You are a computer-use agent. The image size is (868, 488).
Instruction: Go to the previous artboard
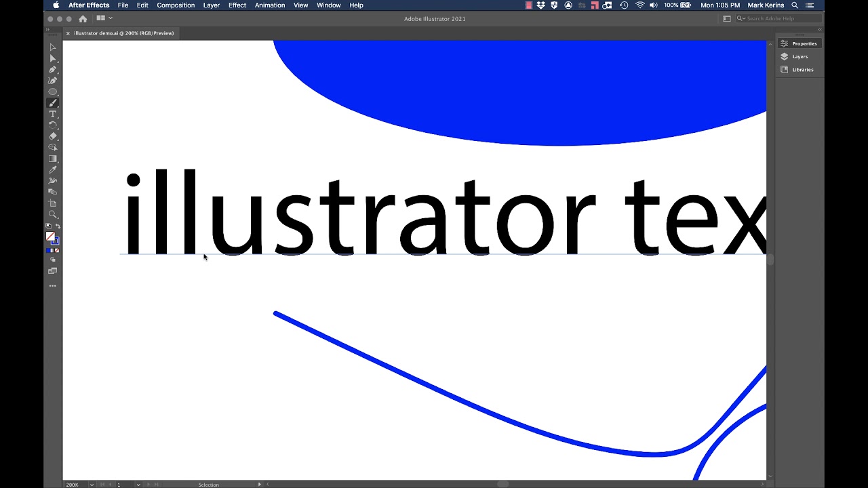[x=110, y=485]
